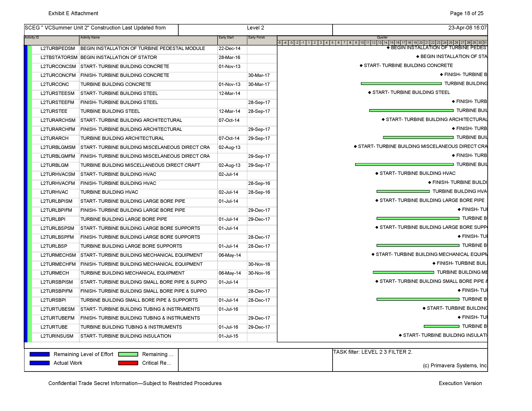Click the Turbine Building Architectural Gantt bar

pyautogui.click(x=418, y=138)
